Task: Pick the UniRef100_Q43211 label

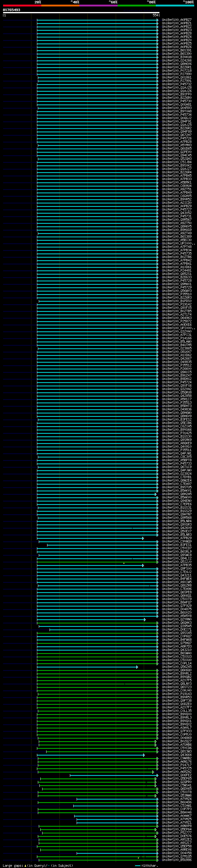Action: tap(177, 575)
